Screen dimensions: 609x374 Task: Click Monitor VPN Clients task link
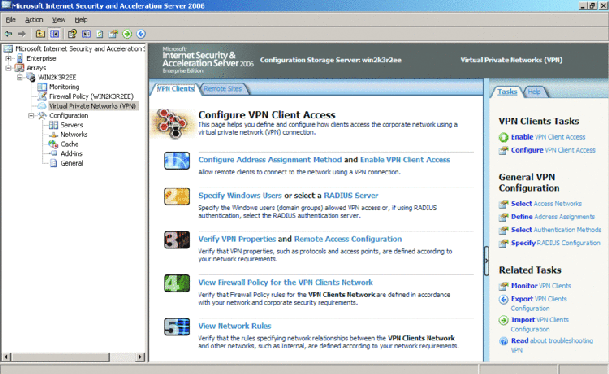[x=541, y=286]
